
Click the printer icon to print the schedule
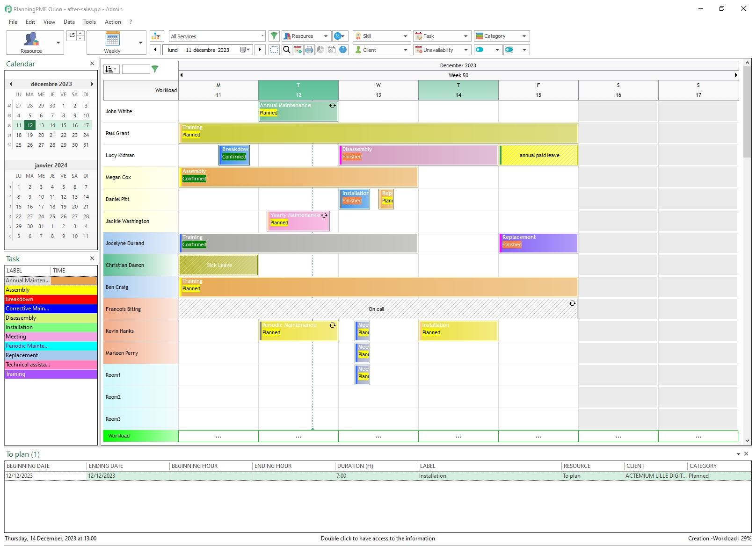click(309, 50)
